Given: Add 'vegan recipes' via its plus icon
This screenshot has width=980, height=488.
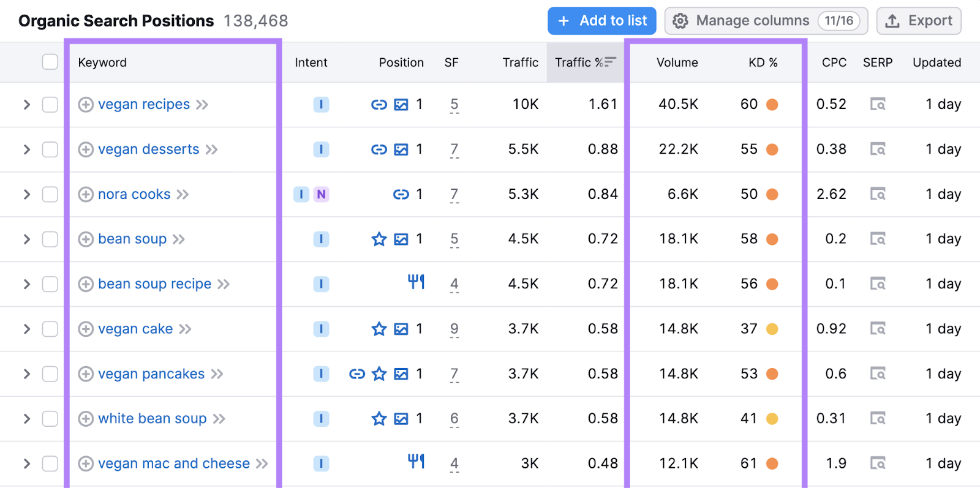Looking at the screenshot, I should point(86,105).
